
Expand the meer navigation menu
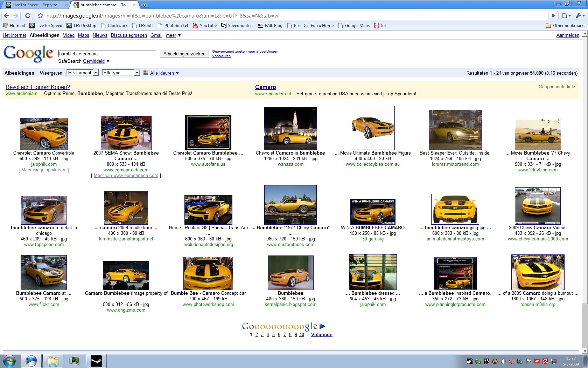(173, 35)
